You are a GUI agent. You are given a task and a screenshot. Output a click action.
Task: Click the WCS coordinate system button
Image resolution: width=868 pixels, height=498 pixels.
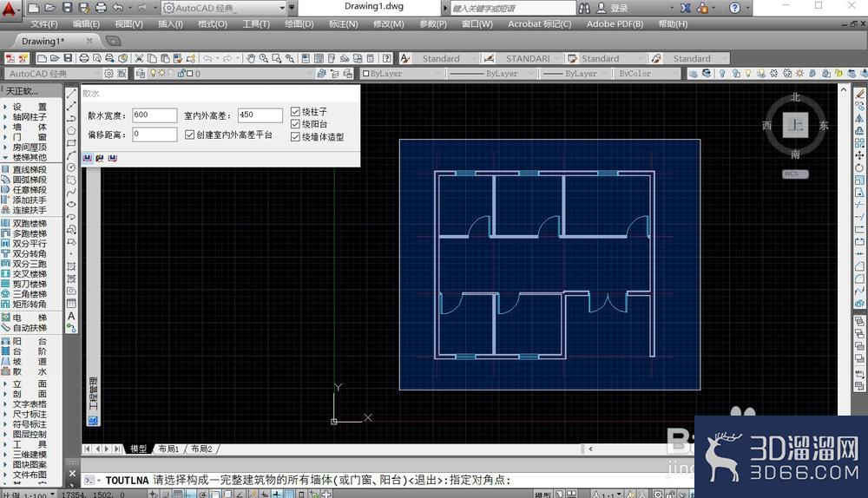point(795,174)
